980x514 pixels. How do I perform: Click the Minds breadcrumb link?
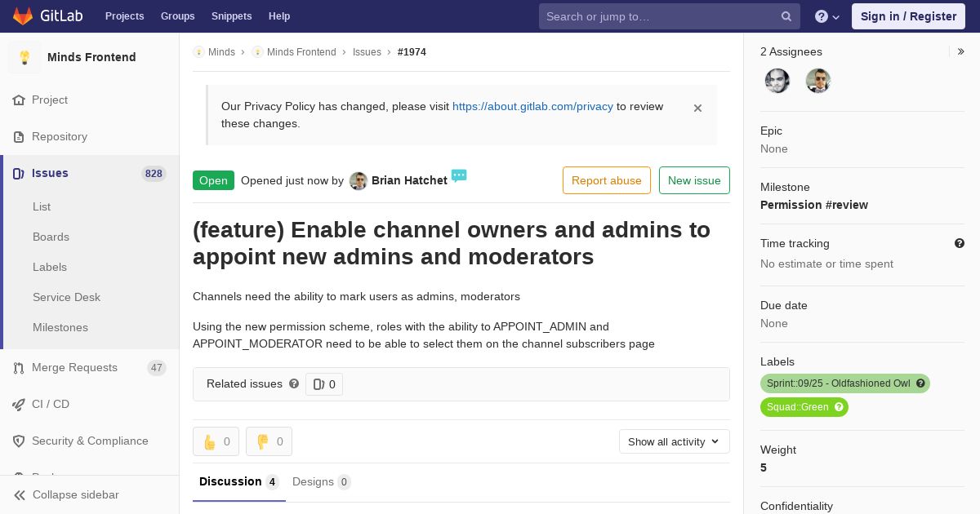pyautogui.click(x=221, y=52)
